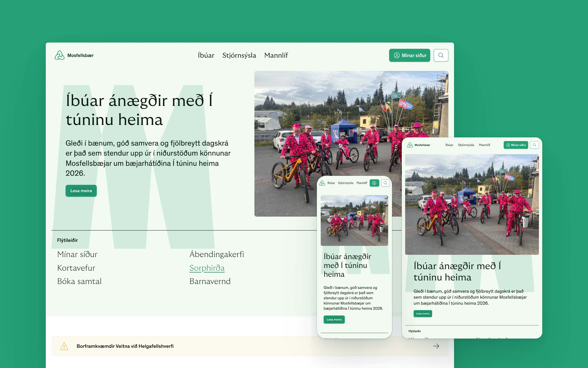The image size is (588, 368).
Task: Open the Barnavernd quick link
Action: tap(210, 281)
